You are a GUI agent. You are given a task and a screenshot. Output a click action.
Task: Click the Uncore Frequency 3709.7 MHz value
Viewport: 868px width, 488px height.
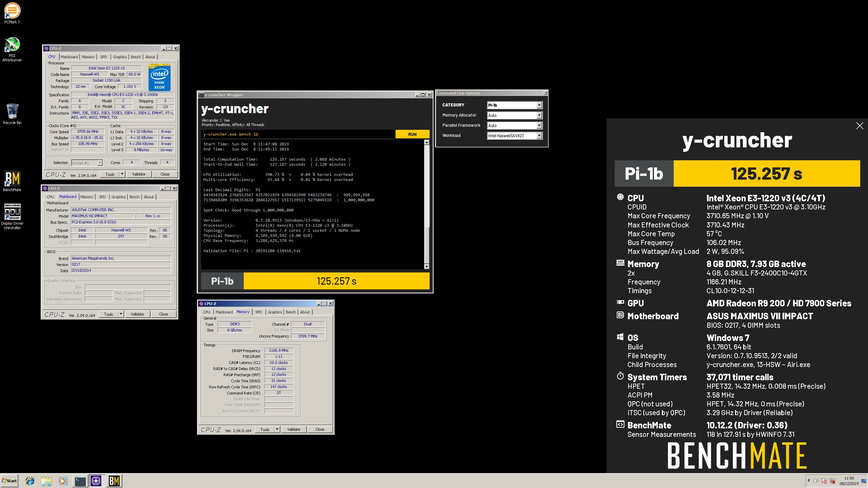308,336
